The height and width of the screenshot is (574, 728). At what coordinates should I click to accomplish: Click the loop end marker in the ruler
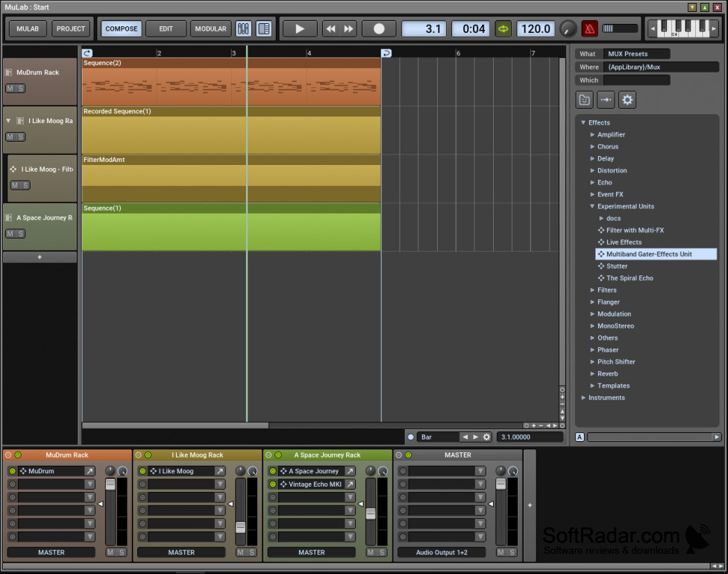[x=386, y=53]
